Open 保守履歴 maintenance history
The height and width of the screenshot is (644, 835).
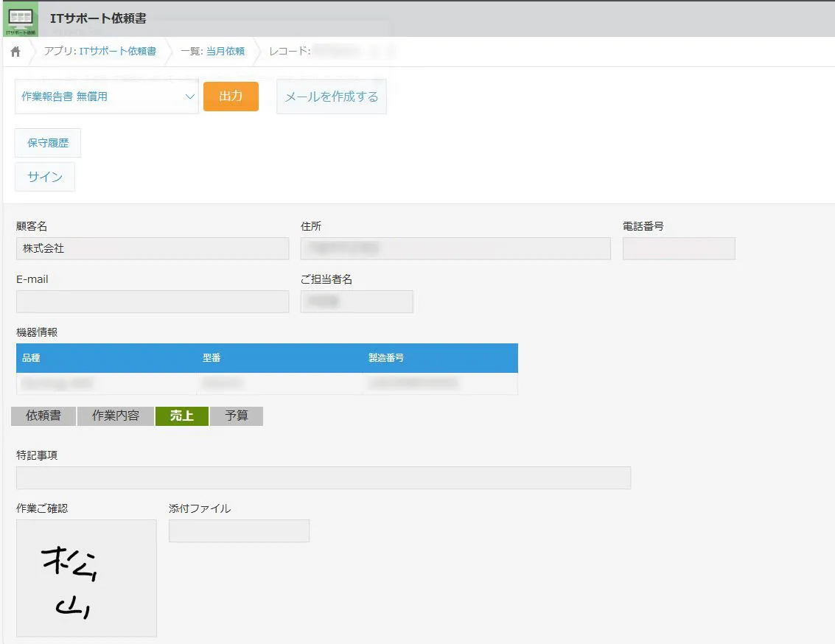(x=48, y=143)
